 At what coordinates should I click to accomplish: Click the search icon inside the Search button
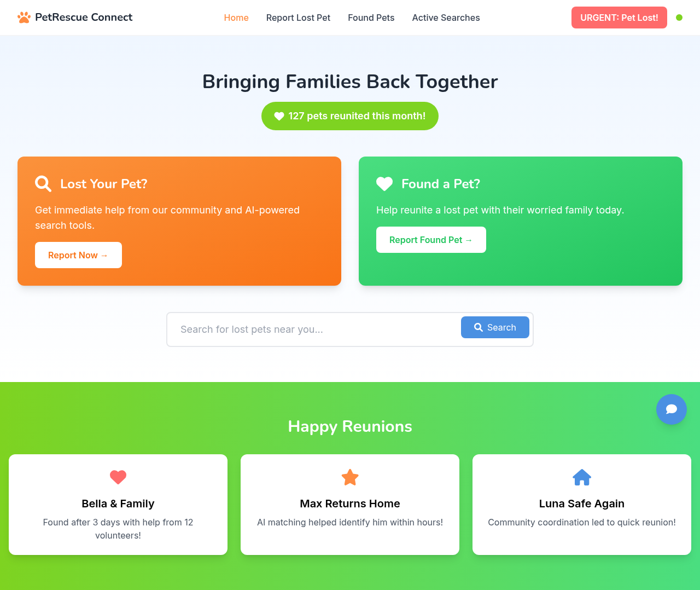(x=479, y=327)
